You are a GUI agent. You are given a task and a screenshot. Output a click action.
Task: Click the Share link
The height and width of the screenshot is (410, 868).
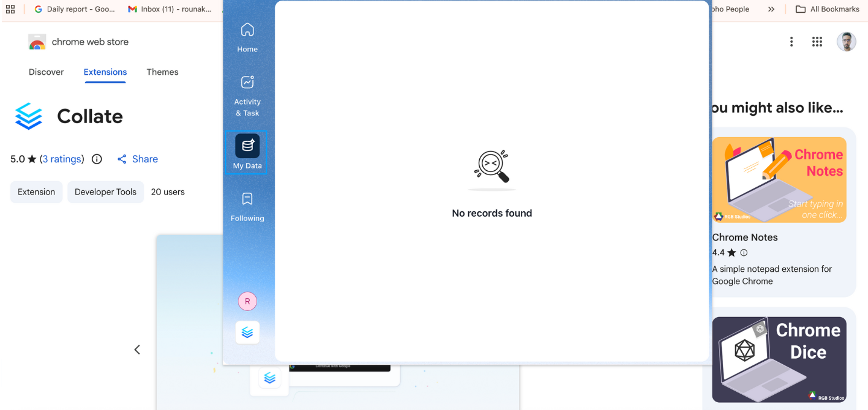click(138, 159)
